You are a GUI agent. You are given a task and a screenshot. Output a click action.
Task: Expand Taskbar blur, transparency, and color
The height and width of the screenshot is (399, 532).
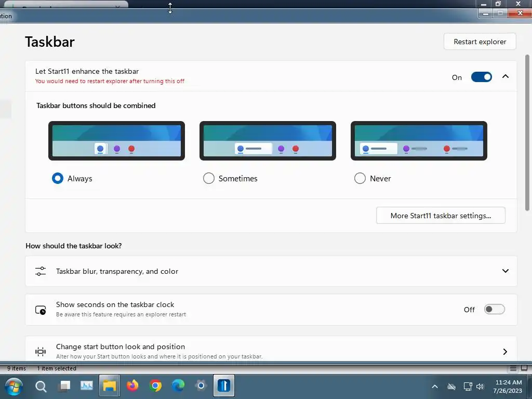(x=271, y=271)
